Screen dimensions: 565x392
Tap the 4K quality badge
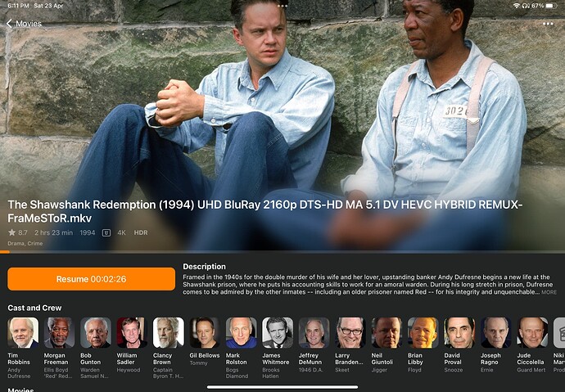(121, 232)
